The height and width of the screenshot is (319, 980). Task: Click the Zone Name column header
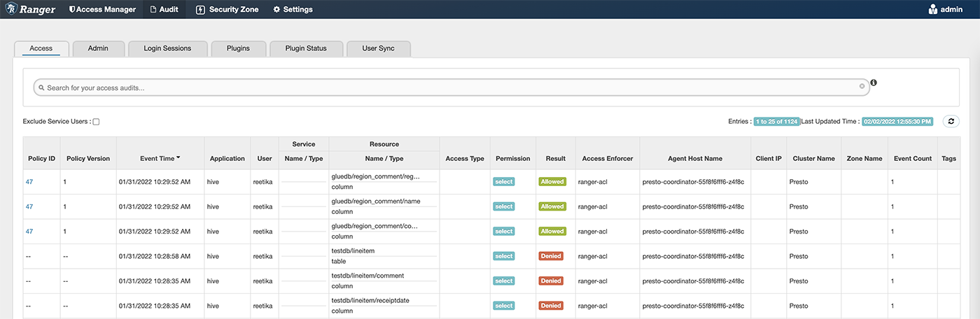tap(864, 159)
